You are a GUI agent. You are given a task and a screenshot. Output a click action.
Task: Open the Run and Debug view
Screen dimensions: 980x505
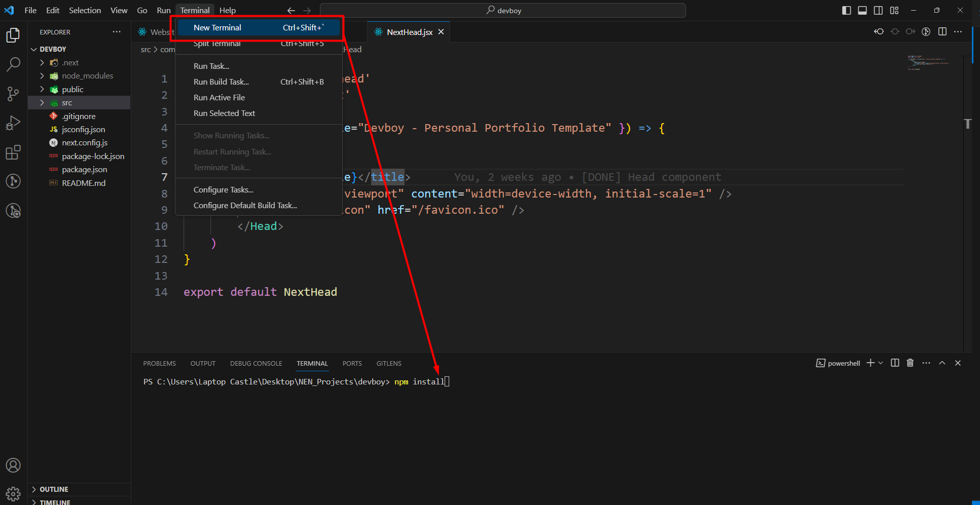pos(13,123)
